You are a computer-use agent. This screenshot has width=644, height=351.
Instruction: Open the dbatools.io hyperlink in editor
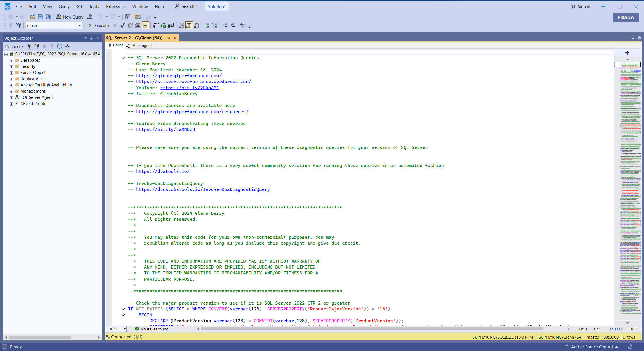tap(162, 171)
